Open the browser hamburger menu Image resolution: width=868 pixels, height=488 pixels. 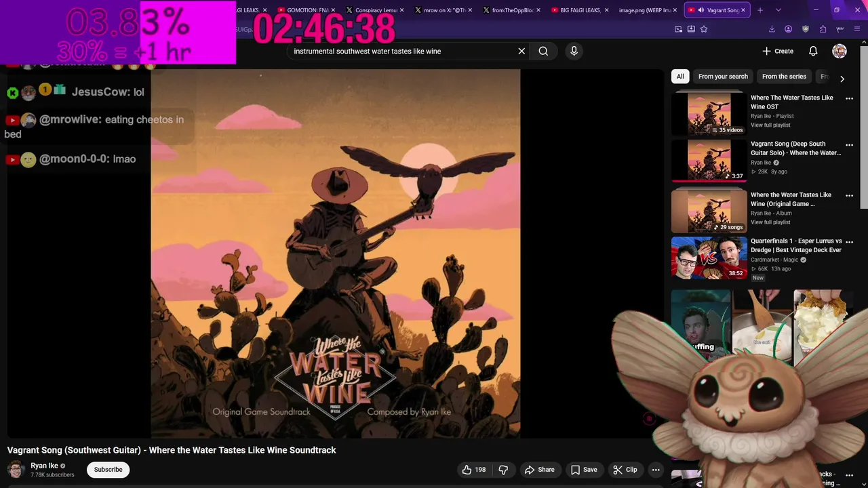point(857,29)
